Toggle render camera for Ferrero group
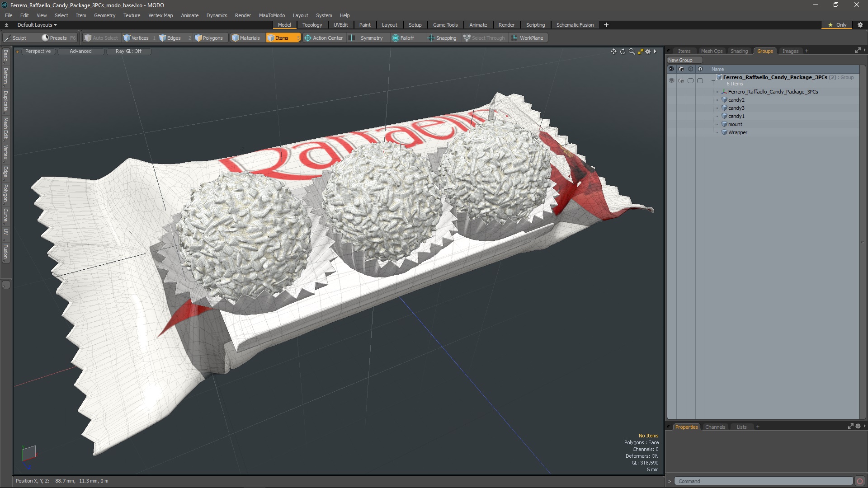Image resolution: width=868 pixels, height=488 pixels. click(681, 80)
